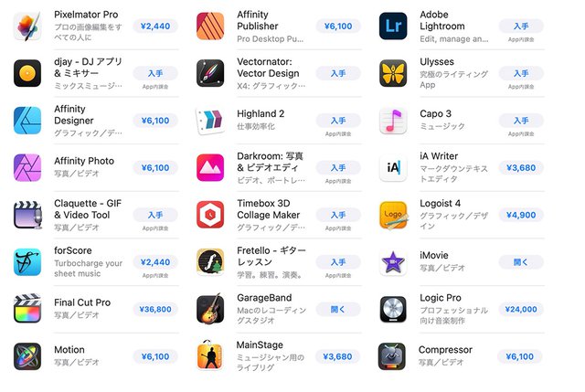
Task: Select the Adobe Lightroom icon
Action: [393, 26]
